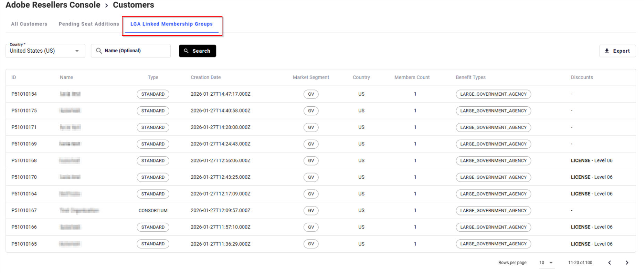644x273 pixels.
Task: Switch to All Customers tab
Action: click(x=29, y=24)
